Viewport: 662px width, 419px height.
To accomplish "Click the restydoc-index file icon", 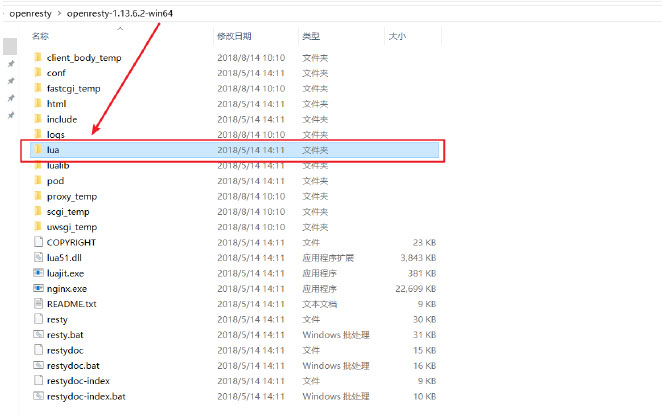I will (x=38, y=381).
